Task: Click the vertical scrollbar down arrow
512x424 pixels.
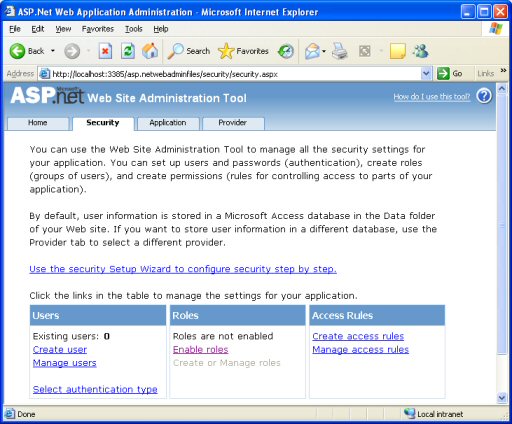Action: (x=501, y=398)
